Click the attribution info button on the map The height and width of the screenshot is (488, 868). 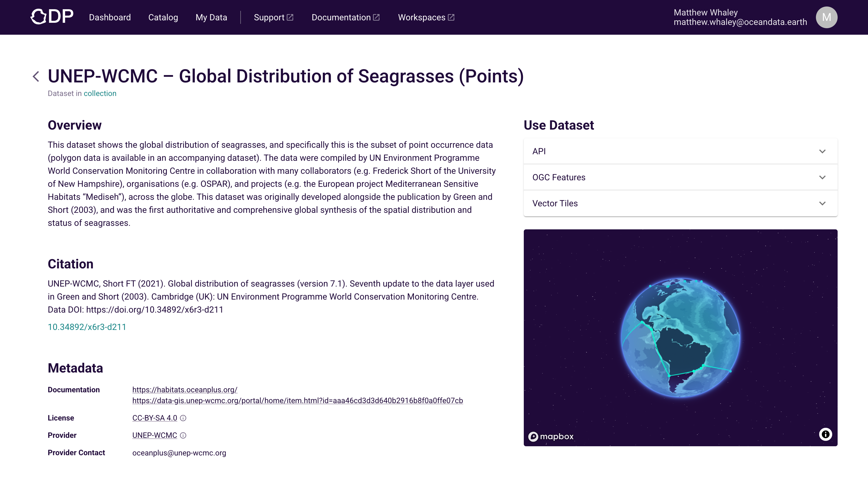click(x=825, y=434)
